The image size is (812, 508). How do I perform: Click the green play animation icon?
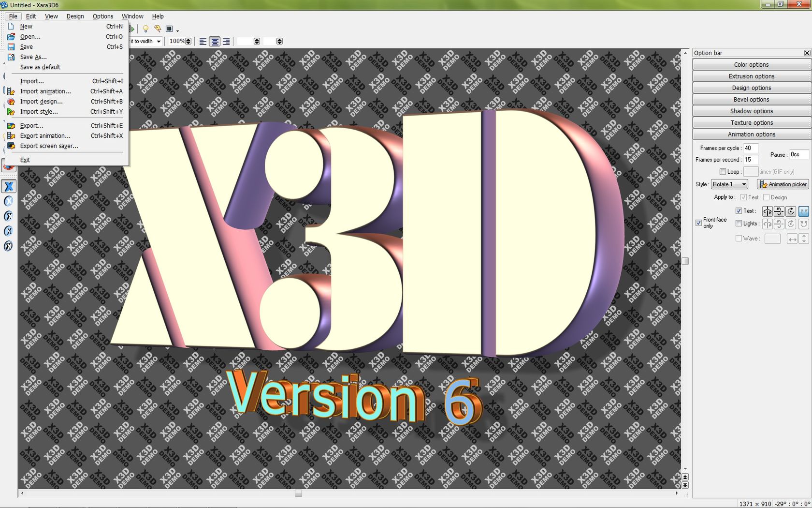pyautogui.click(x=131, y=29)
